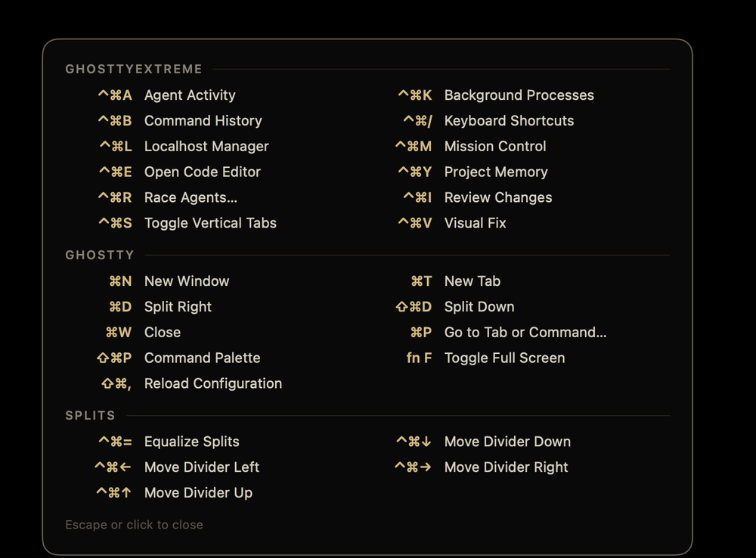Choose Localhost Manager from the list
Viewport: 756px width, 558px height.
point(184,146)
